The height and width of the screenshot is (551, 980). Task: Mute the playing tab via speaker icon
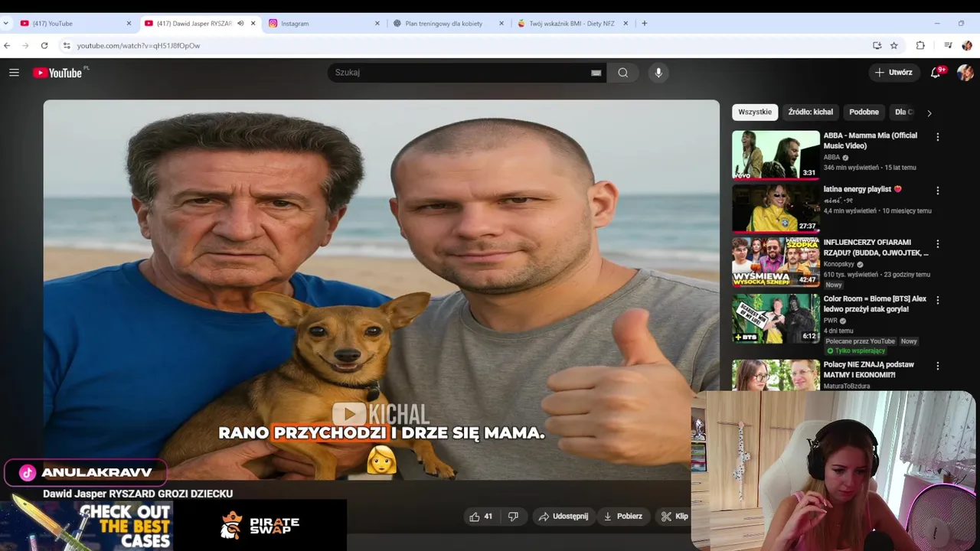240,23
